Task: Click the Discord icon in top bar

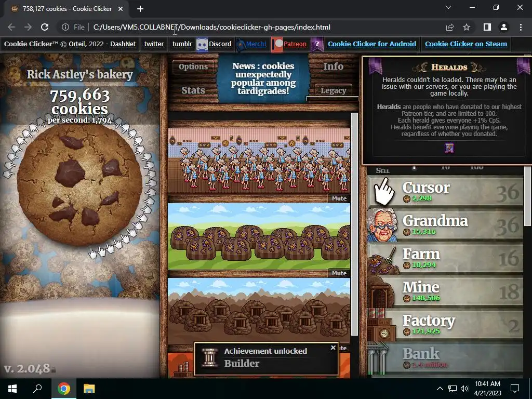Action: pos(202,44)
